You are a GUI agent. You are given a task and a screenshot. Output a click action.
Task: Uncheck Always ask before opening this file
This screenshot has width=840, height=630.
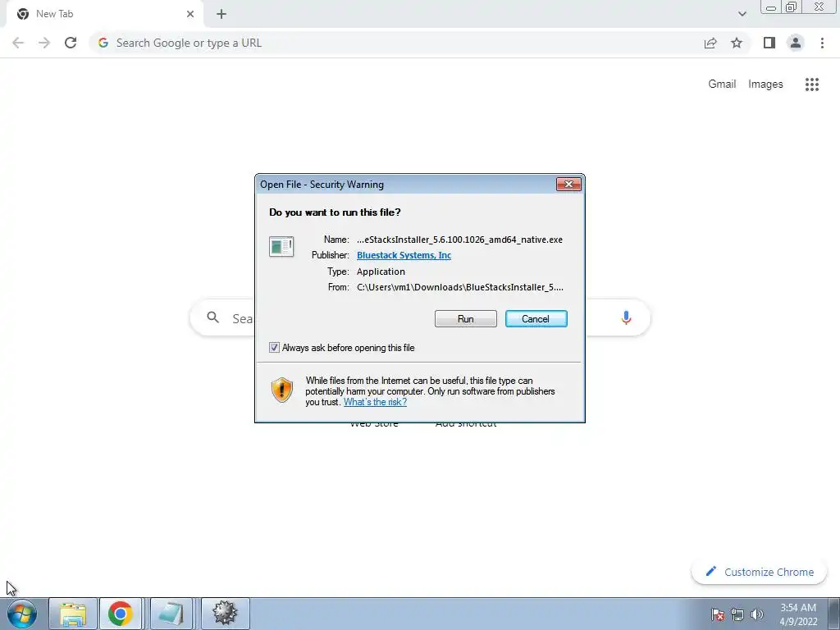274,348
